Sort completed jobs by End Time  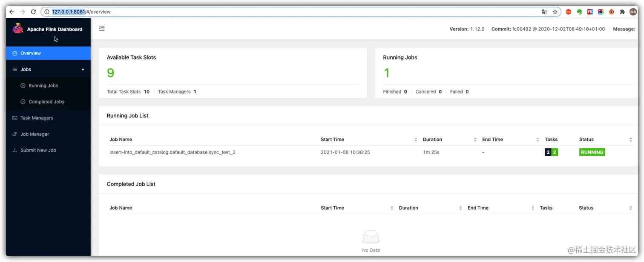coord(533,208)
